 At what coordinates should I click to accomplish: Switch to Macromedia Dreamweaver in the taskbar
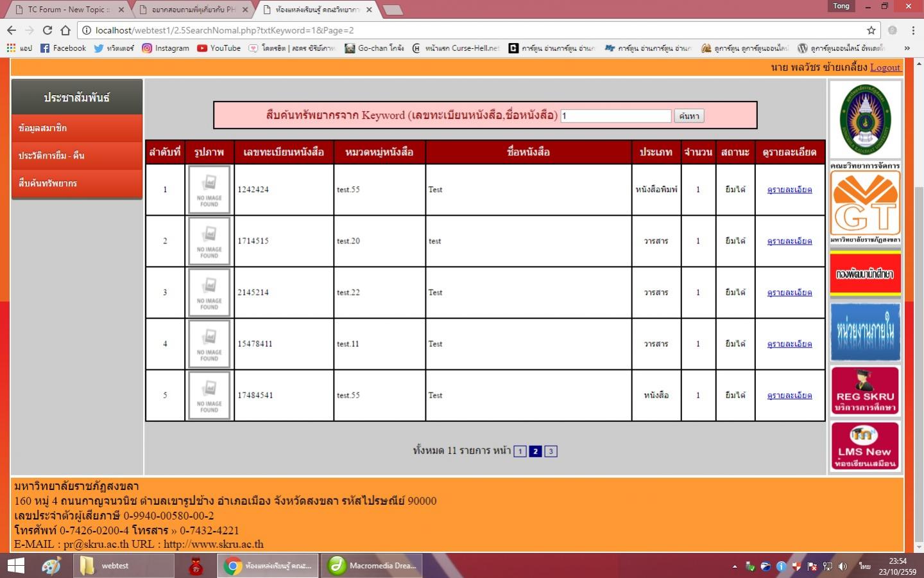pyautogui.click(x=372, y=566)
